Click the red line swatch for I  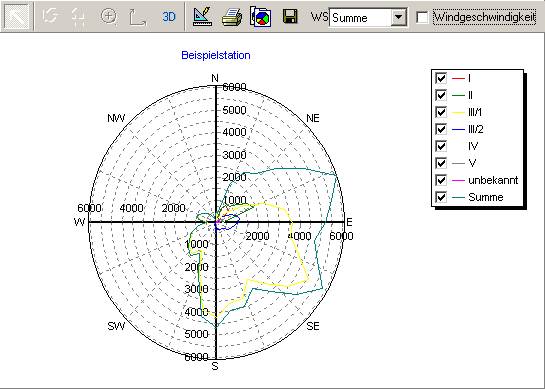[x=458, y=79]
